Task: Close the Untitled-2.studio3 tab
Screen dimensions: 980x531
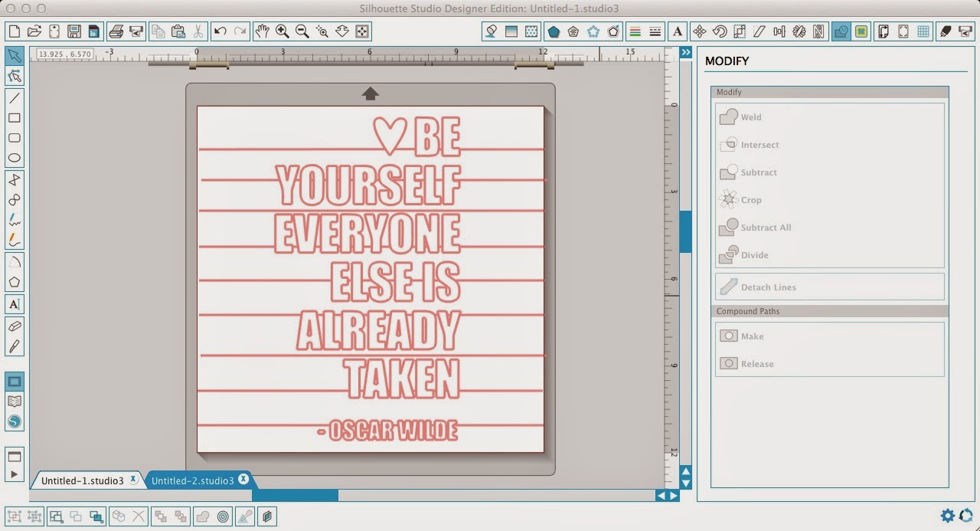Action: (243, 480)
